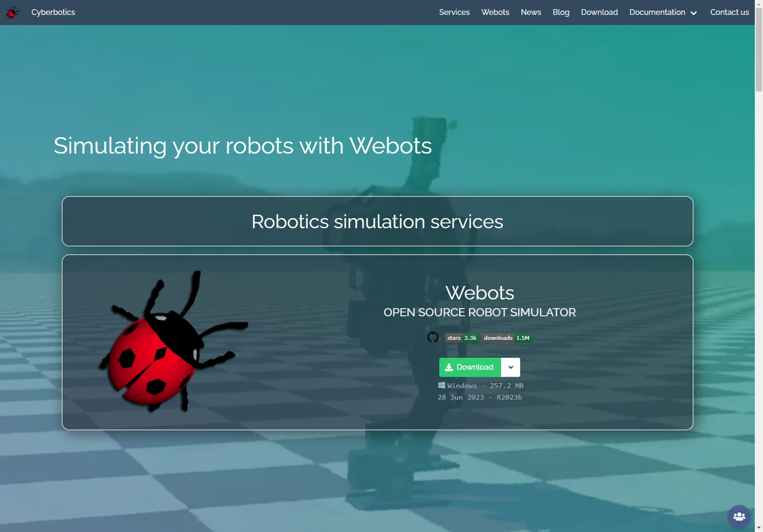Image resolution: width=763 pixels, height=532 pixels.
Task: Click the stars 3.3k badge
Action: point(462,338)
